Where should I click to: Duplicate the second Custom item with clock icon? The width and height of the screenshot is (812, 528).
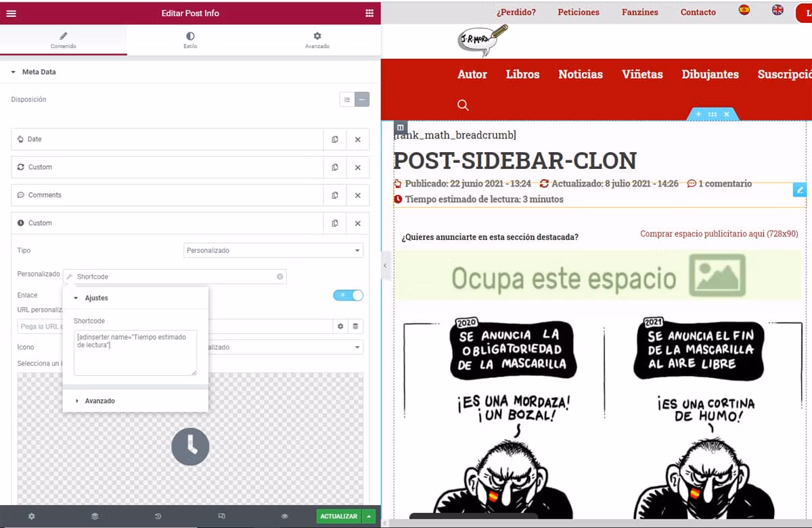[x=335, y=223]
